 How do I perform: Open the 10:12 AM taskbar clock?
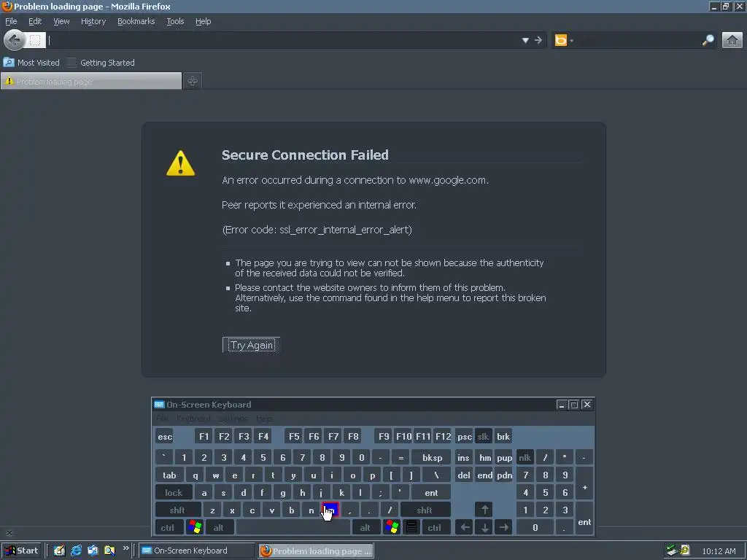[x=719, y=551]
